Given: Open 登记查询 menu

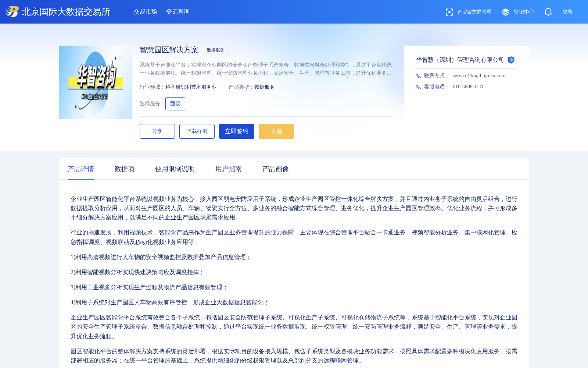Looking at the screenshot, I should pos(178,12).
